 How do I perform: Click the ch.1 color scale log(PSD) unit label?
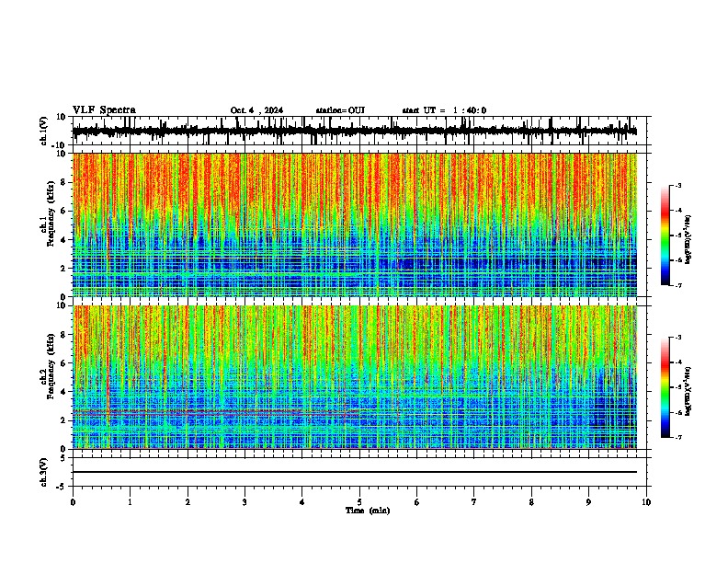click(688, 240)
